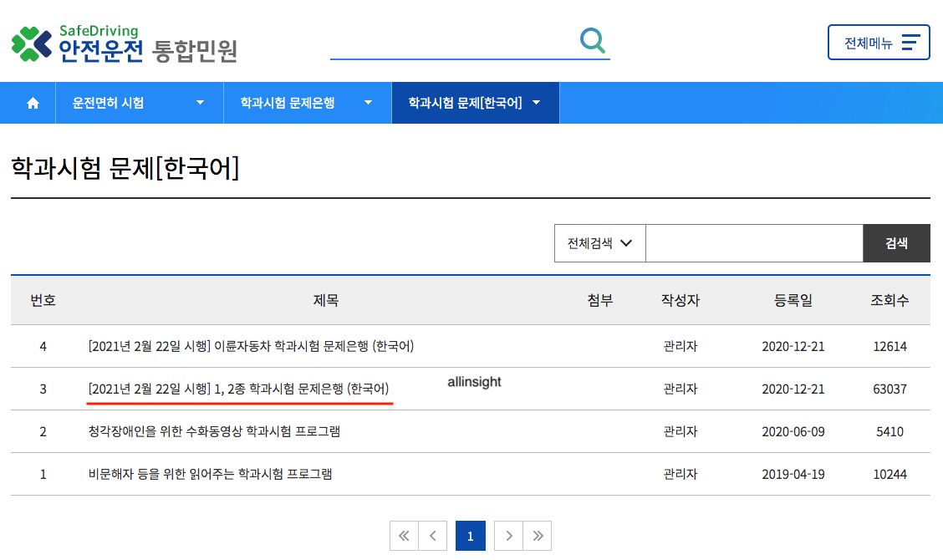Screen dimensions: 943x560
Task: Open the 청각장애인을 위한 수화동영상 program post
Action: (x=211, y=431)
